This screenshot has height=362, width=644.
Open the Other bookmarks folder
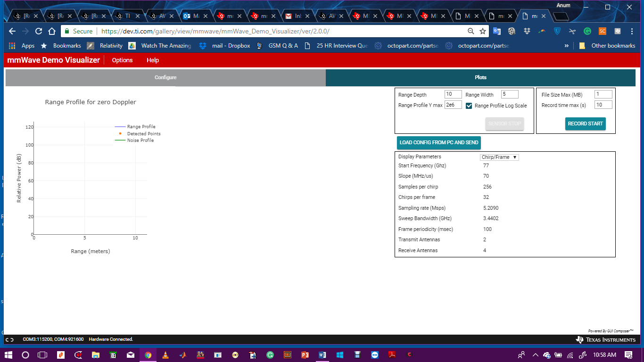tap(607, 46)
